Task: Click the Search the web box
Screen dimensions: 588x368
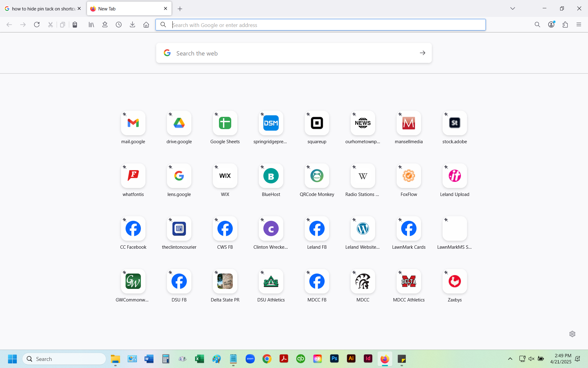Action: click(294, 53)
